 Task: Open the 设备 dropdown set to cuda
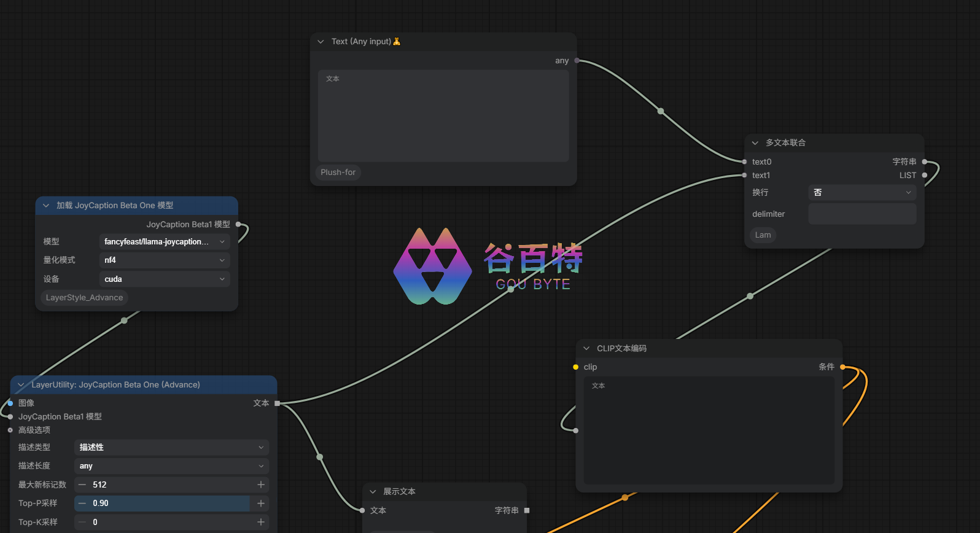(x=165, y=279)
